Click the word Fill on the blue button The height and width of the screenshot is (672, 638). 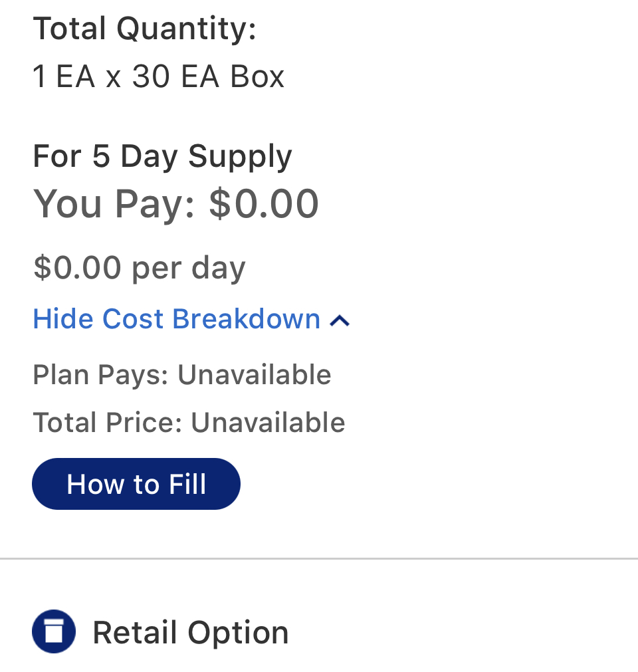(x=187, y=485)
